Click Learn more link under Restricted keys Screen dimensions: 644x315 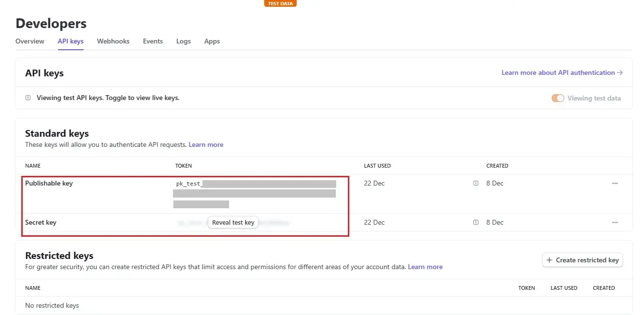(425, 267)
